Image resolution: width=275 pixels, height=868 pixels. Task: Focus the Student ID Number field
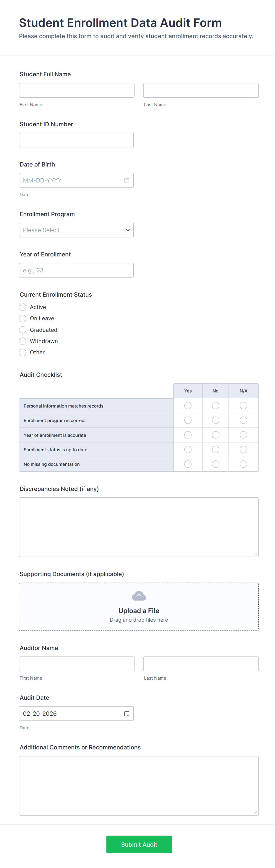pyautogui.click(x=76, y=140)
